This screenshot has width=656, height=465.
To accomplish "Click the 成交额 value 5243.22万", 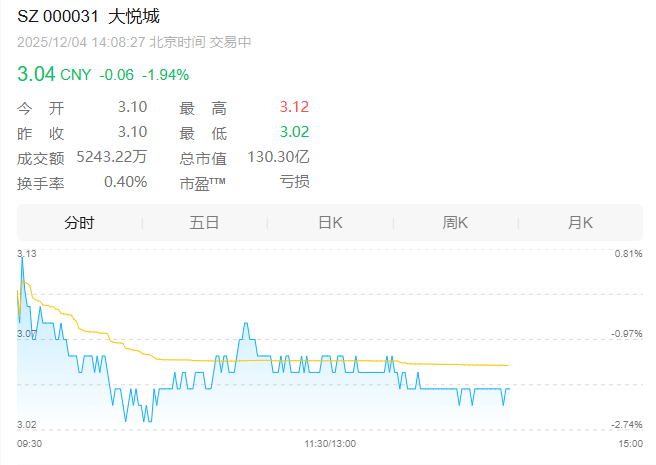I will coord(112,157).
